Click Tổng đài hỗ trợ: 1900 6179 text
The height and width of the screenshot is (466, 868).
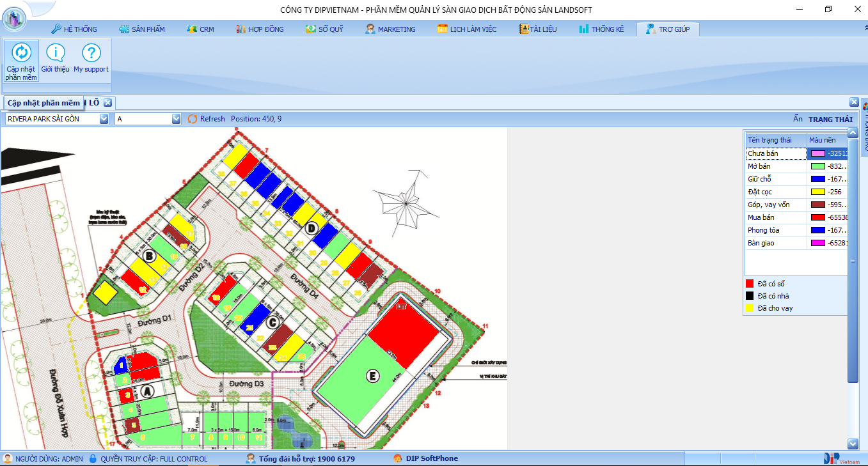307,458
